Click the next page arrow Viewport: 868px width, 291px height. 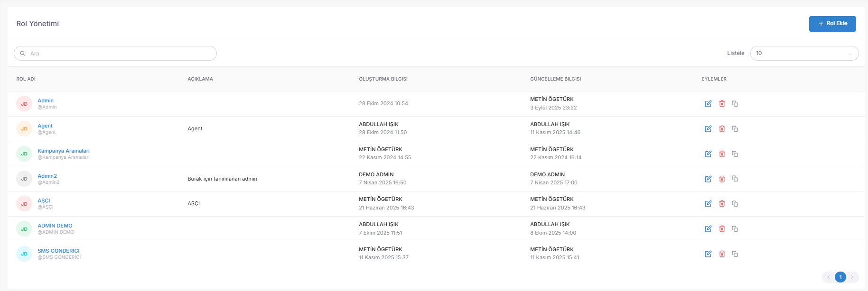[852, 277]
